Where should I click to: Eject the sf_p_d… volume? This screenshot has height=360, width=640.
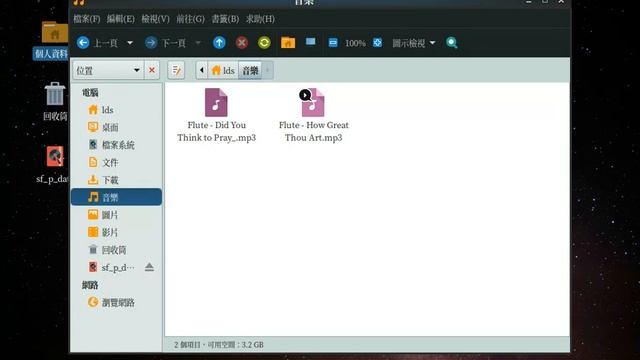tap(149, 267)
